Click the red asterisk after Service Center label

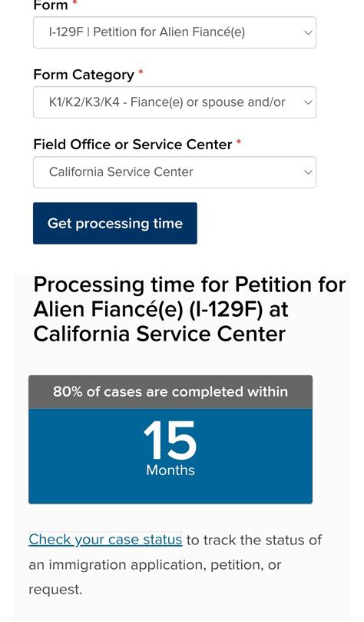pyautogui.click(x=239, y=142)
